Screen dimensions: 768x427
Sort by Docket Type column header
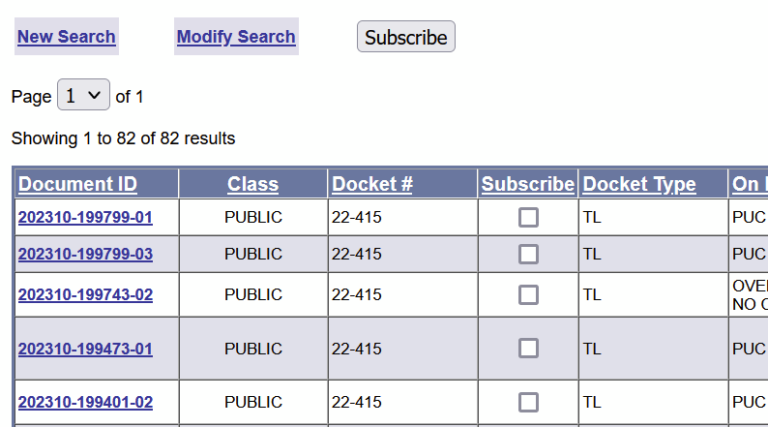click(639, 184)
